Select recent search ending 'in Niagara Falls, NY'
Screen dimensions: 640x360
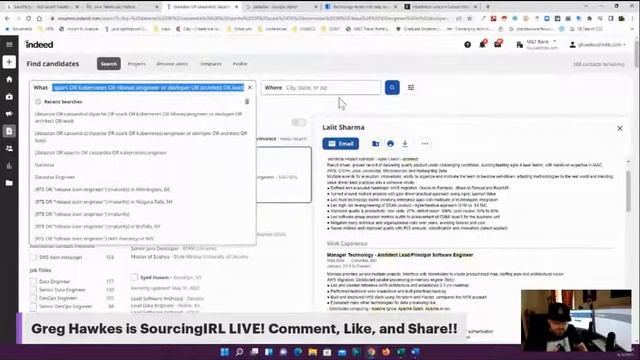tap(104, 202)
